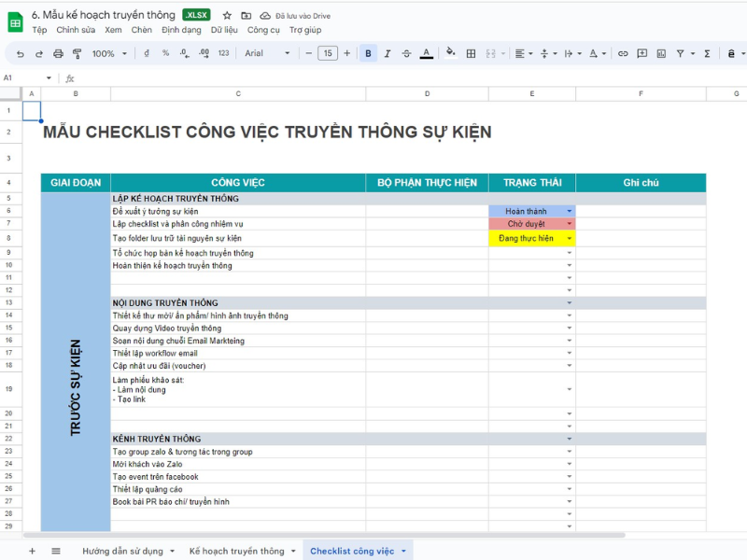Screen dimensions: 747x560
Task: Open the text color picker
Action: click(x=427, y=54)
